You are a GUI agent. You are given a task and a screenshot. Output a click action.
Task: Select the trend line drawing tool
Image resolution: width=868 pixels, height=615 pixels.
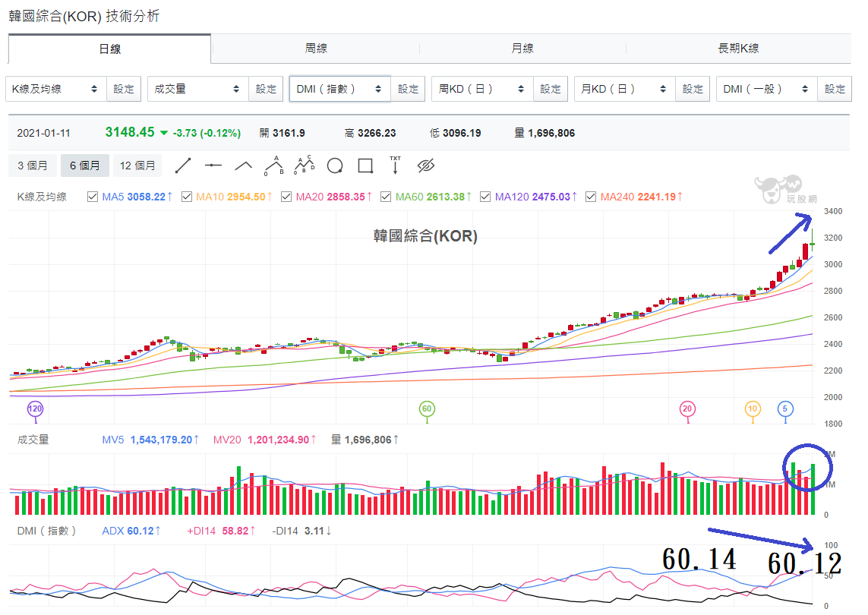click(x=183, y=166)
